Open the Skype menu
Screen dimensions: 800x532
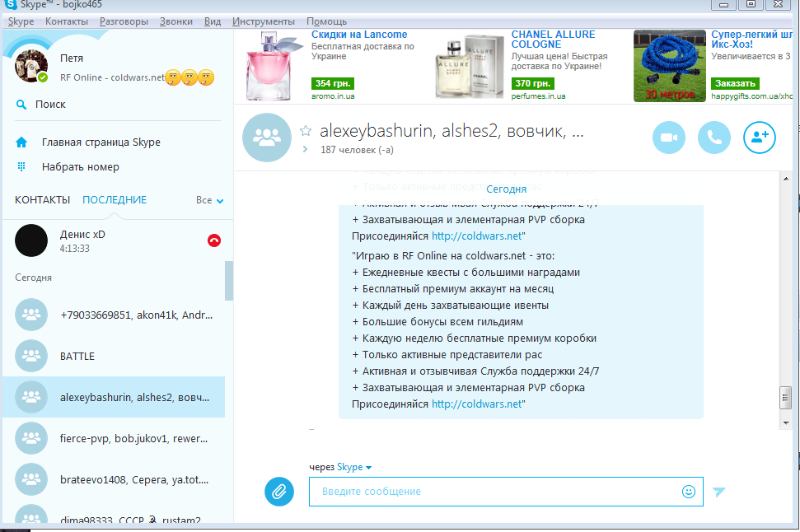point(21,21)
